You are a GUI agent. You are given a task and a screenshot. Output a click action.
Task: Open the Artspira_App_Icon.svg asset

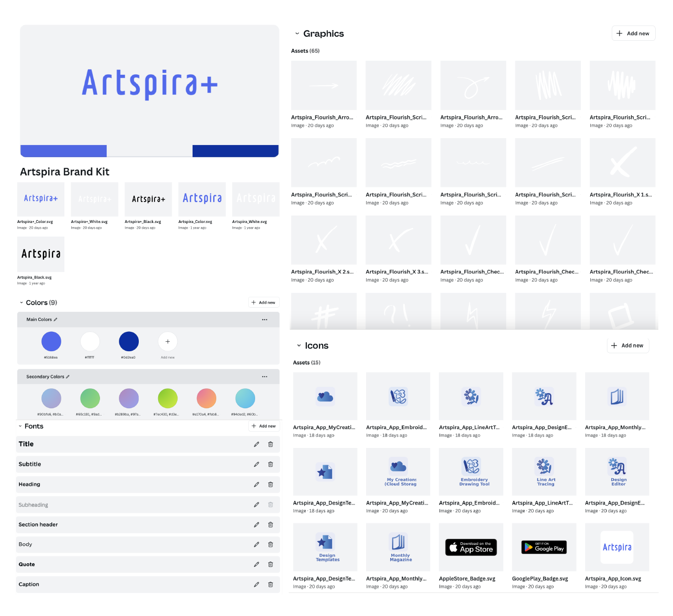click(617, 547)
